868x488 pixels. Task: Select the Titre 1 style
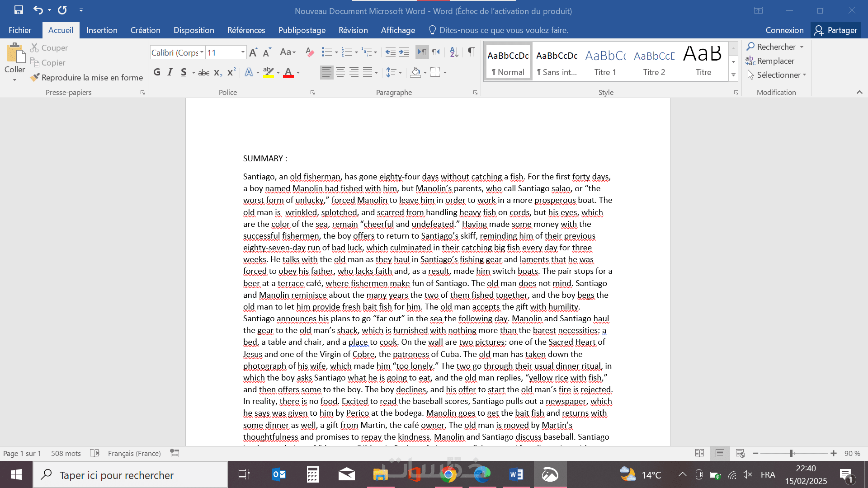click(x=605, y=62)
